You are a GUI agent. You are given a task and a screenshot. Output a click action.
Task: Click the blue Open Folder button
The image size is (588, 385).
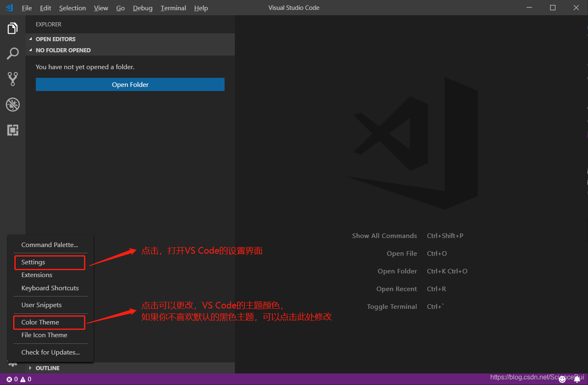(130, 84)
